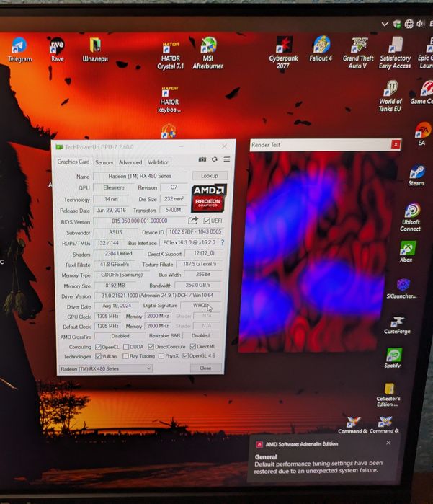Screen dimensions: 433x504
Task: Click the Bus Interface question mark
Action: (x=223, y=242)
